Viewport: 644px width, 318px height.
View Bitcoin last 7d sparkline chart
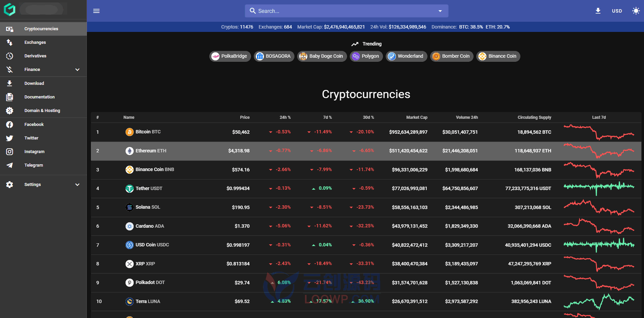point(599,132)
